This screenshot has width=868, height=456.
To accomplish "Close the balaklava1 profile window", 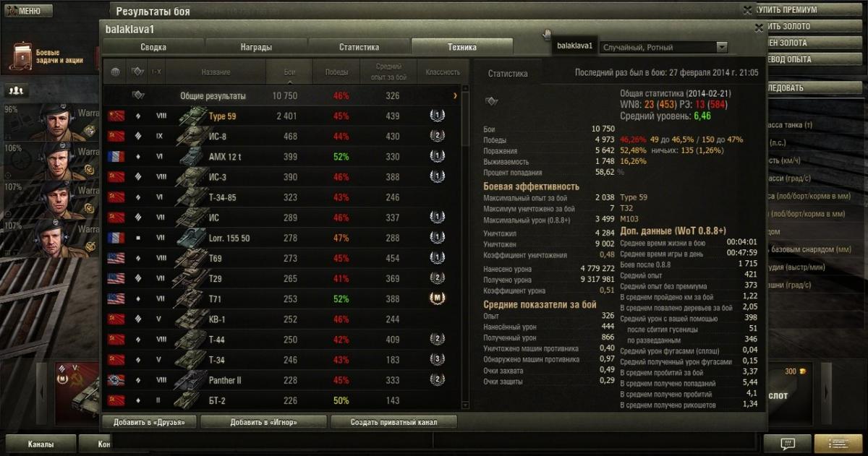I will [759, 27].
